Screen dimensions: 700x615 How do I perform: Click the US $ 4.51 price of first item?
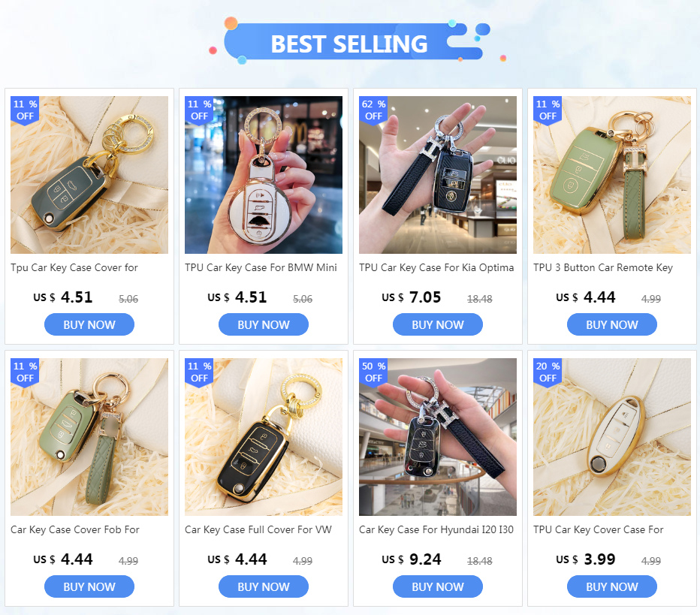tap(63, 297)
